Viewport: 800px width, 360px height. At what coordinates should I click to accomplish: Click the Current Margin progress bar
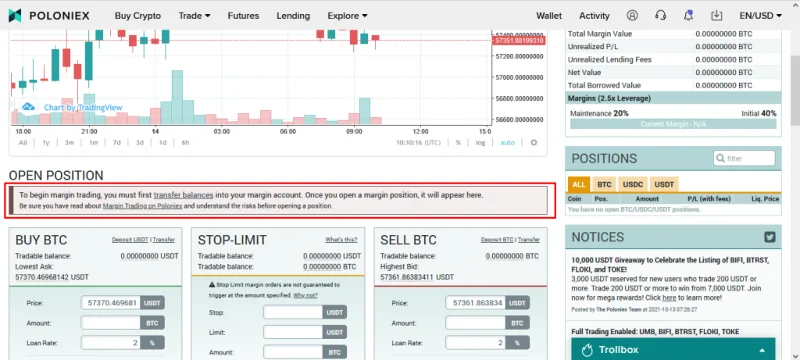point(673,124)
